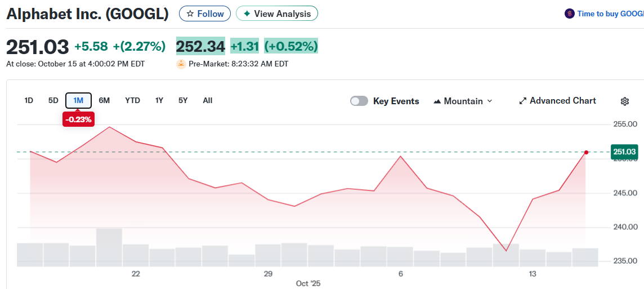Open chart settings gear icon
The width and height of the screenshot is (644, 289).
coord(624,101)
